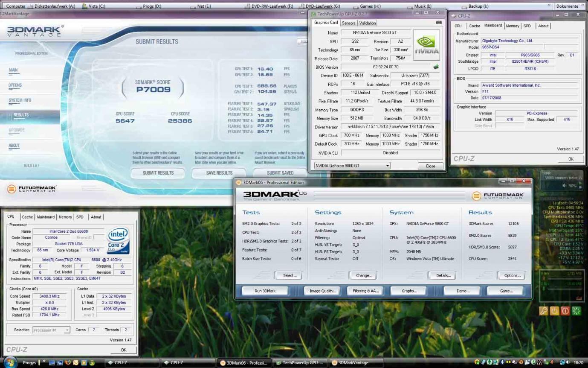Click Details... under System in 3DMark06
588x368 pixels.
443,275
